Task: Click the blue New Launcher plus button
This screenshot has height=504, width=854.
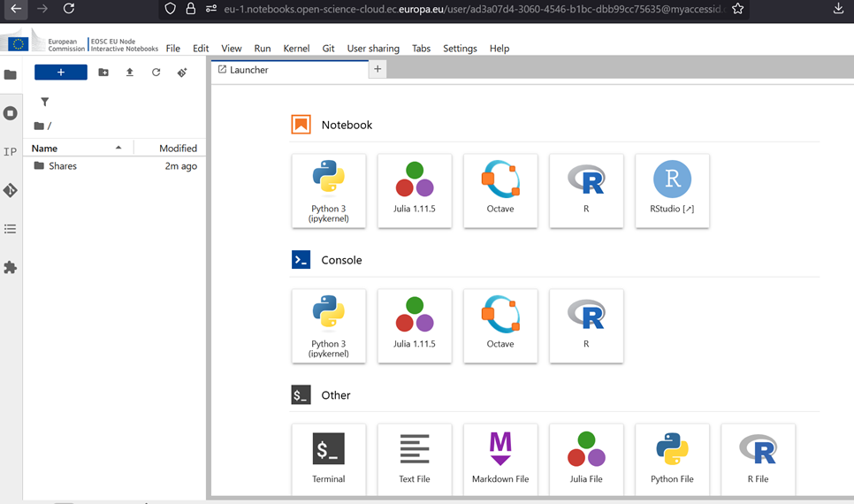Action: coord(60,73)
